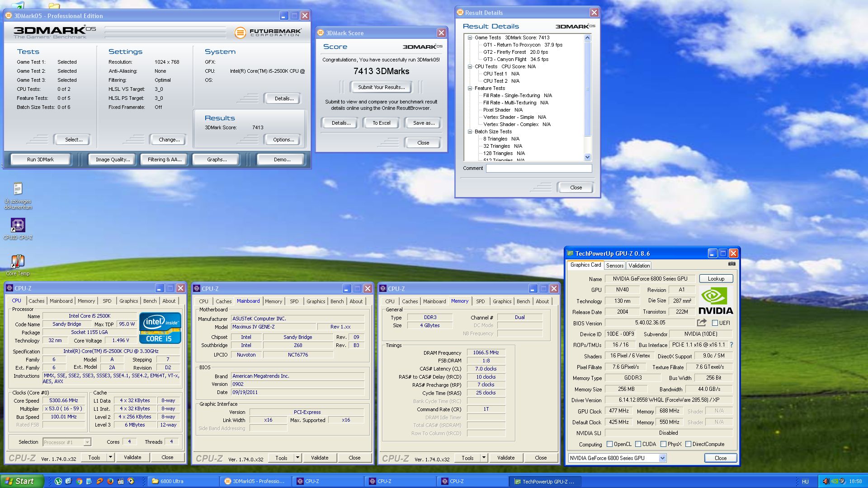Click the Result Details vertical scrollbar thumb
The image size is (868, 488).
(587, 89)
